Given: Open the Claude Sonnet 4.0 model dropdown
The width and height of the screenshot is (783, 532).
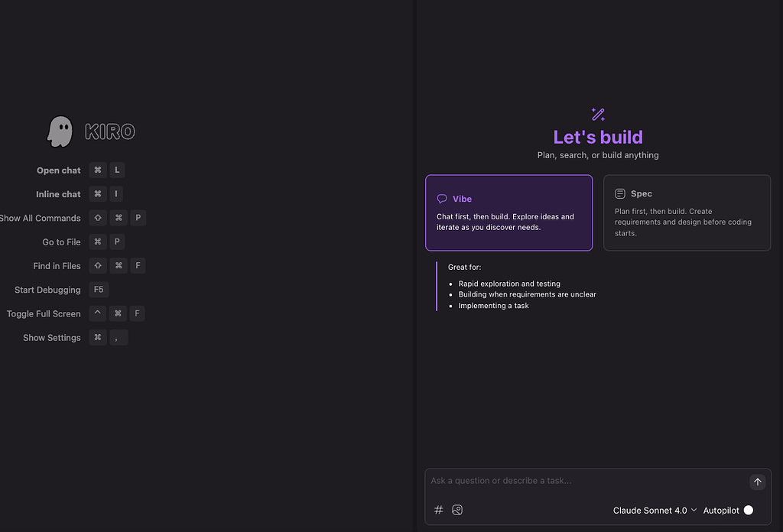Looking at the screenshot, I should click(655, 510).
